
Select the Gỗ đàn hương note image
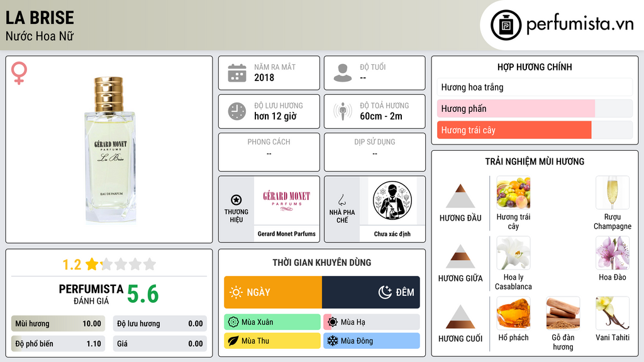point(563,314)
